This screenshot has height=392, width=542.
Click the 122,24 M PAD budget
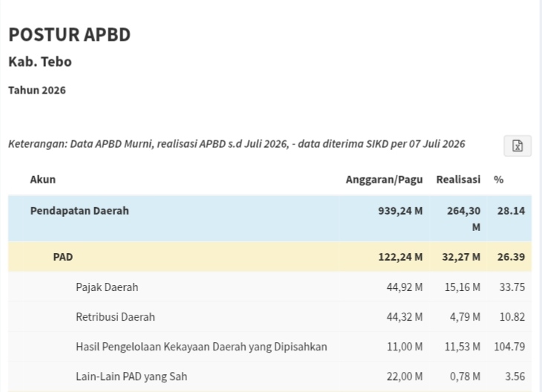(400, 257)
